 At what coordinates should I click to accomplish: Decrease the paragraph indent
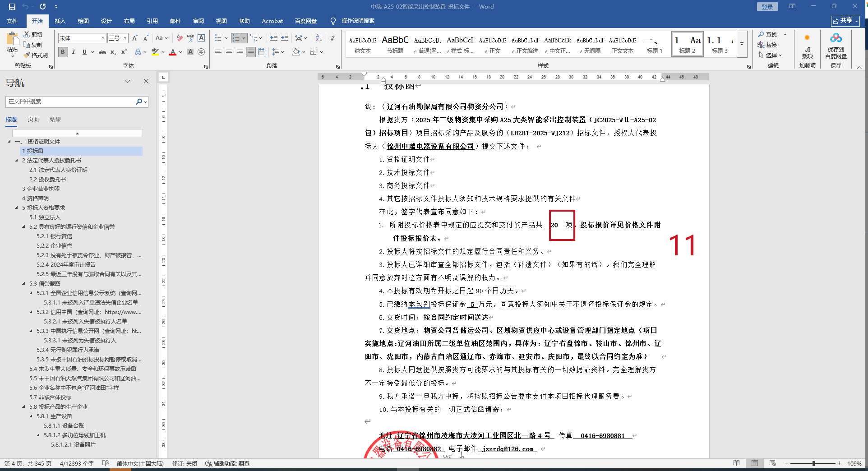point(274,38)
